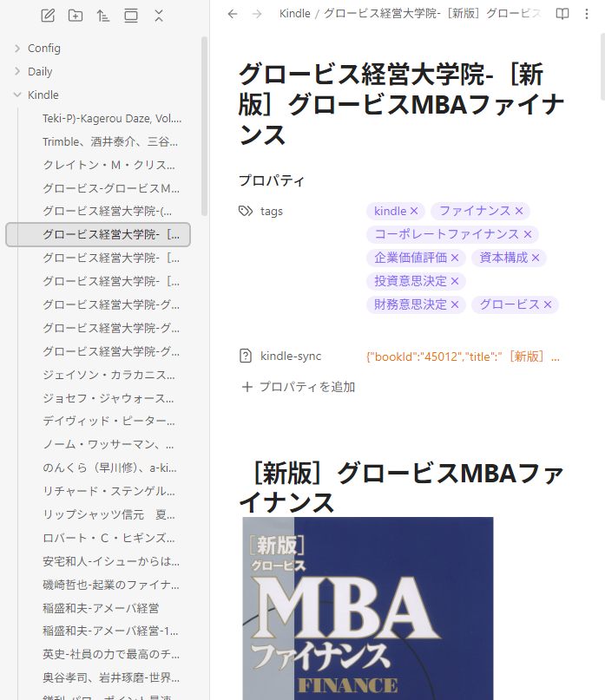Click the tags property icon
The width and height of the screenshot is (605, 700).
246,211
